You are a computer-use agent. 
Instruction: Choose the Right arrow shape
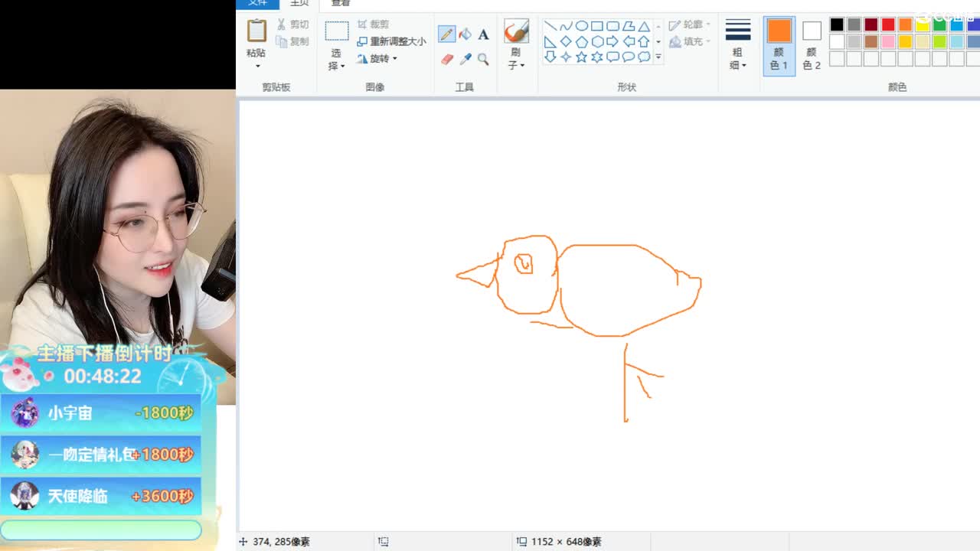point(612,41)
